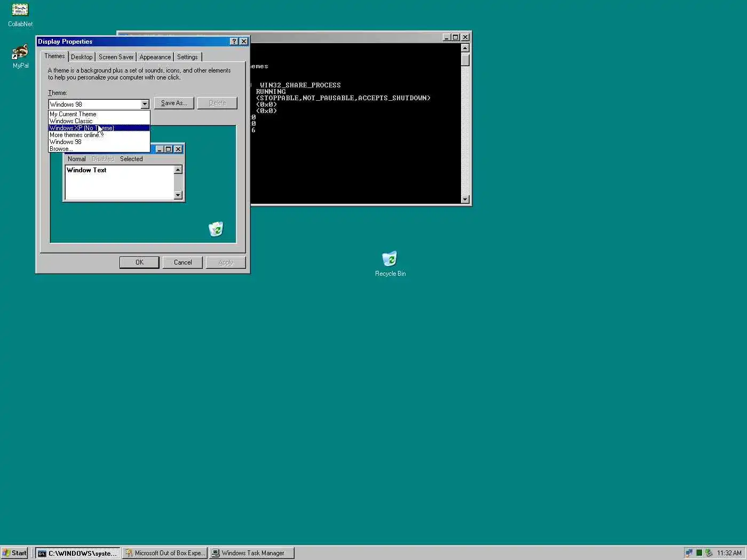Screen dimensions: 747x560
Task: Click the taskbar clock showing 11:32 AM
Action: (x=729, y=553)
